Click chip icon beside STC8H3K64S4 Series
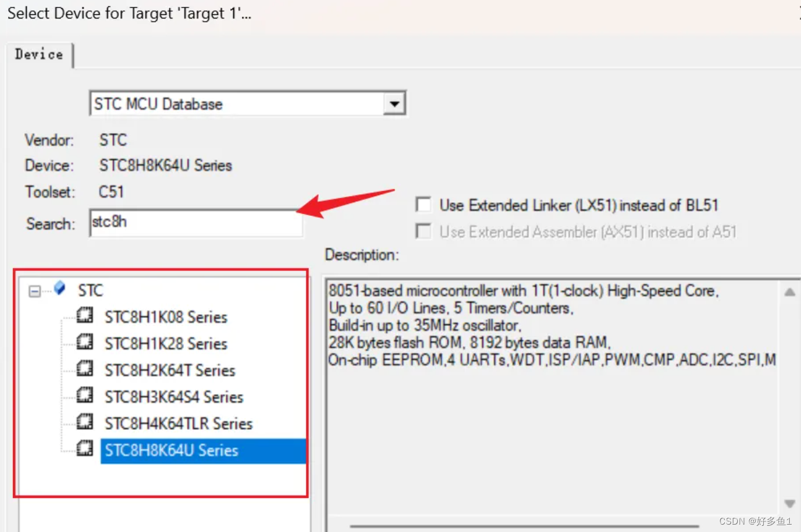The width and height of the screenshot is (801, 532). point(85,396)
